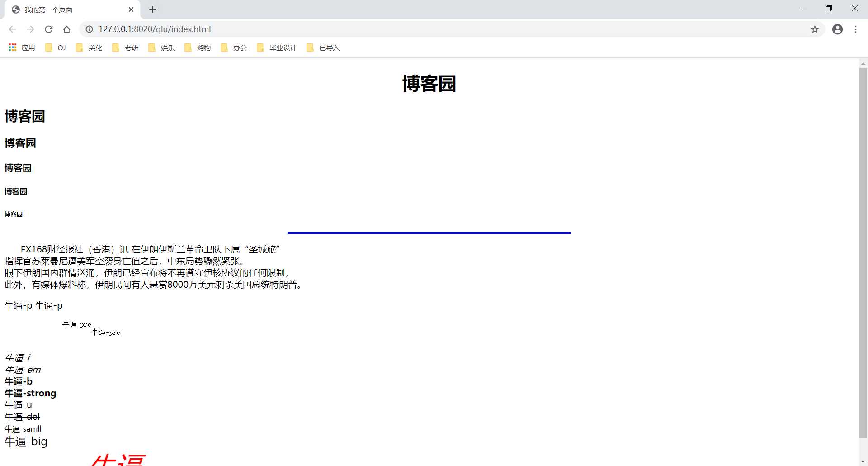Open the user profile icon
The image size is (868, 466).
pyautogui.click(x=837, y=29)
